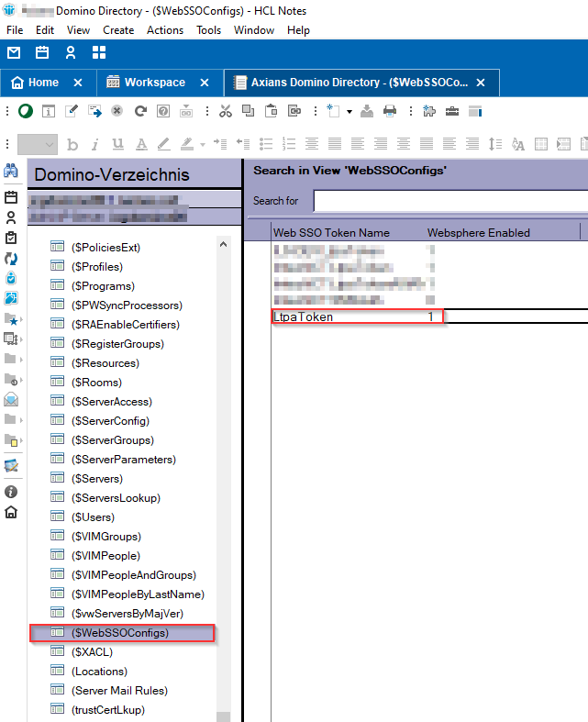Select the ($WebSSOConfigs) view
The width and height of the screenshot is (588, 722).
(x=120, y=633)
